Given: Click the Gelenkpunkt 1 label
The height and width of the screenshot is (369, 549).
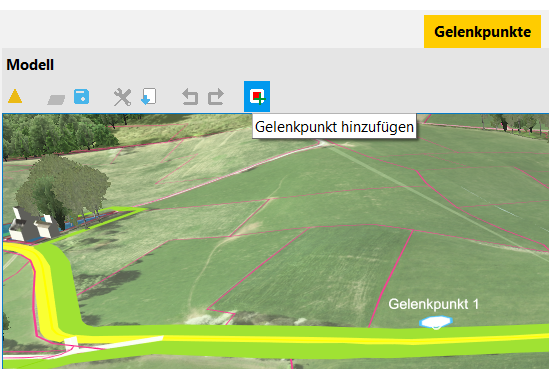Looking at the screenshot, I should coord(433,304).
